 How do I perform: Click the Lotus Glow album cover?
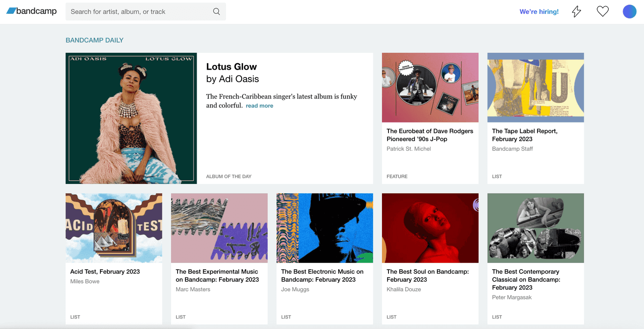pos(131,118)
